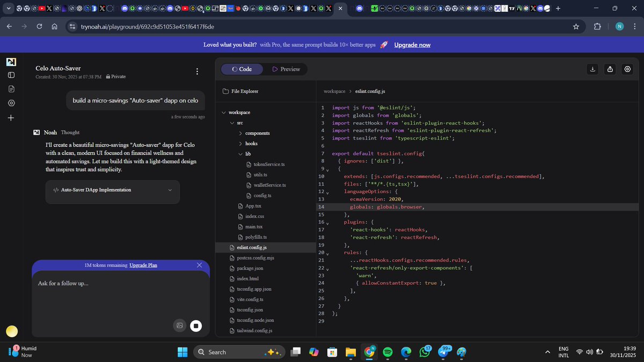
Task: Open File Explorer from the taskbar
Action: 350,352
